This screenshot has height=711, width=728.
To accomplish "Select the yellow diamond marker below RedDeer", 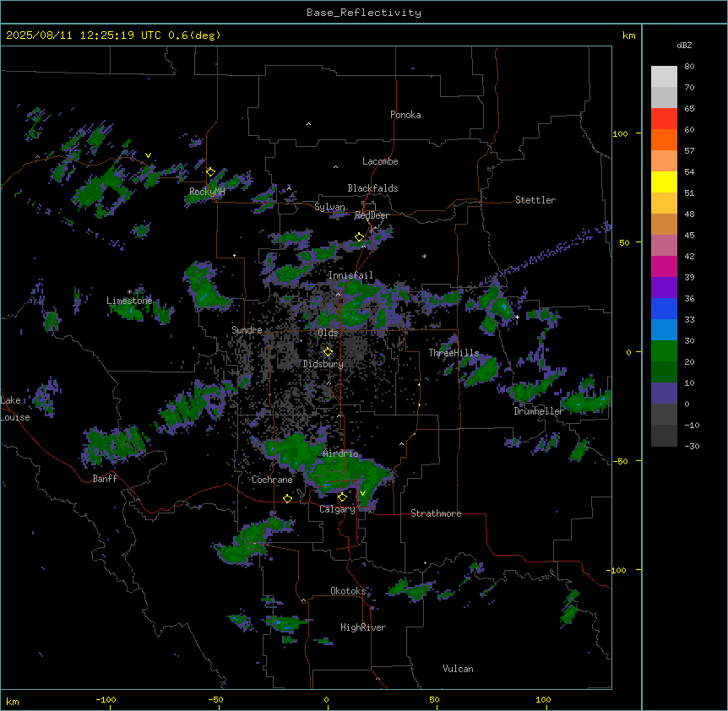I will coord(360,237).
